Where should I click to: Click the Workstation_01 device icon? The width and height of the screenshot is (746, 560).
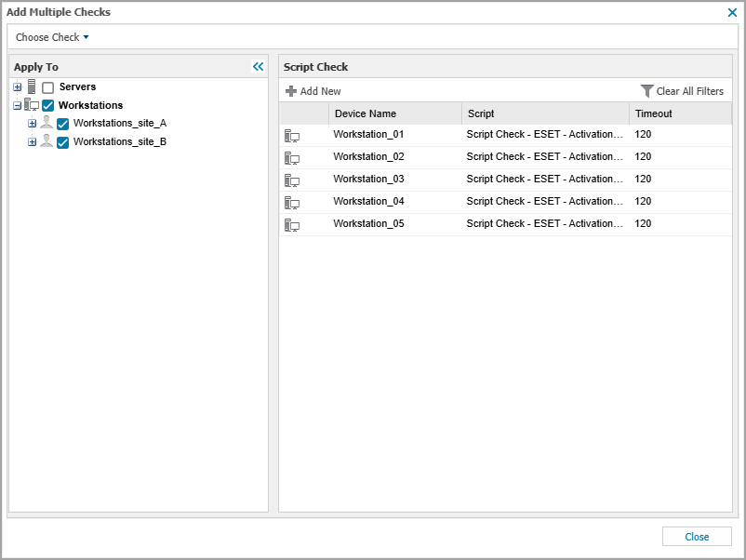292,135
